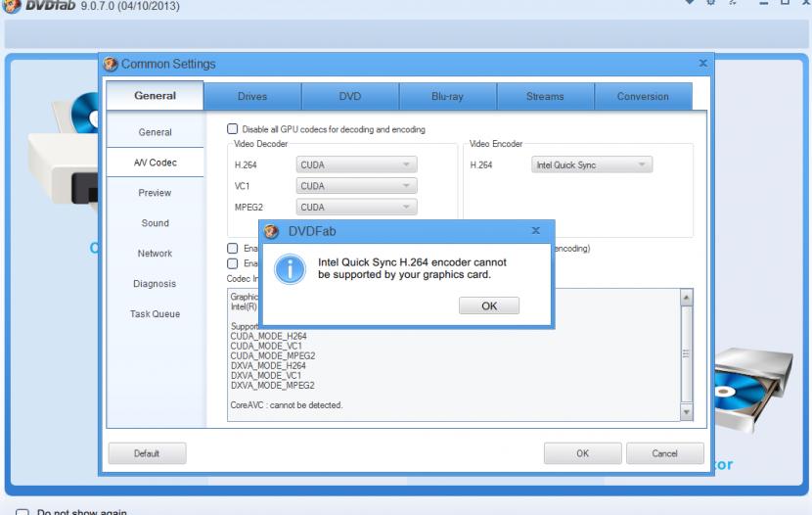Open Network settings in sidebar
Viewport: 812px width, 515px height.
point(155,254)
